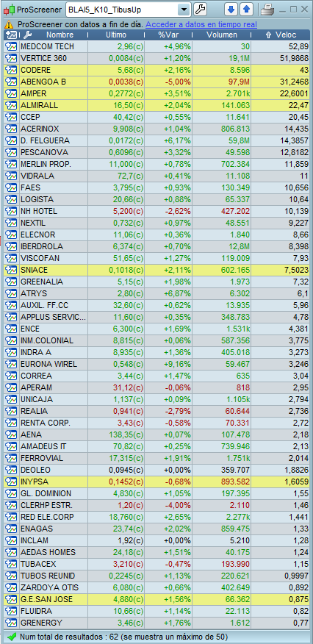Screen dimensions: 313x644
Task: Select the FAES row name
Action: 29,187
